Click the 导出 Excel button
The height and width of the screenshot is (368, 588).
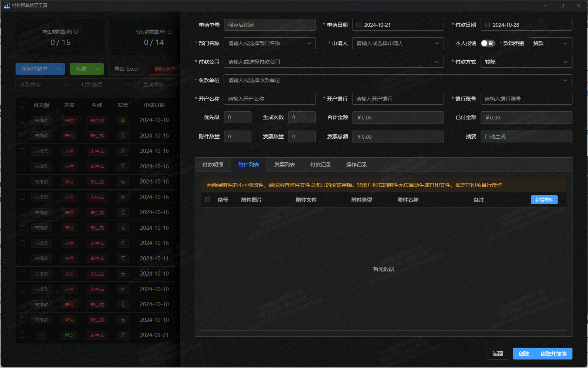127,69
